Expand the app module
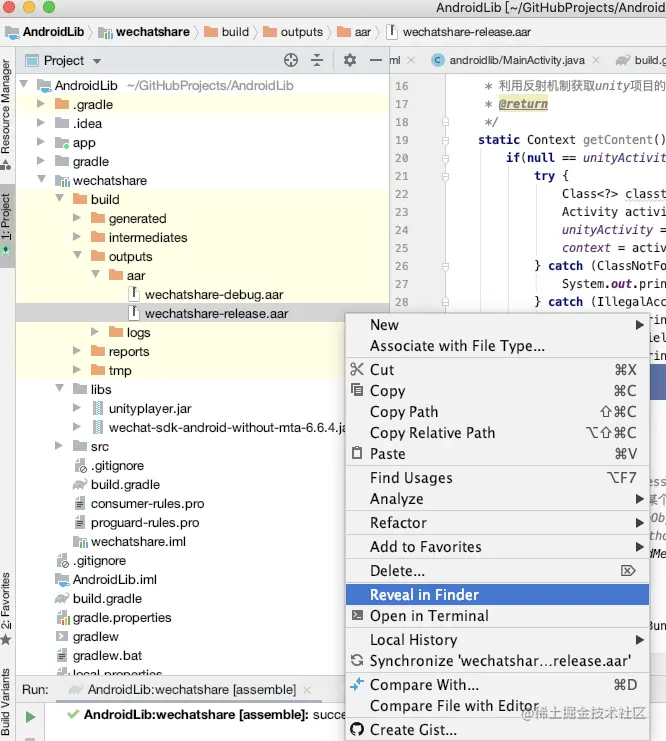The width and height of the screenshot is (666, 741). coord(41,141)
